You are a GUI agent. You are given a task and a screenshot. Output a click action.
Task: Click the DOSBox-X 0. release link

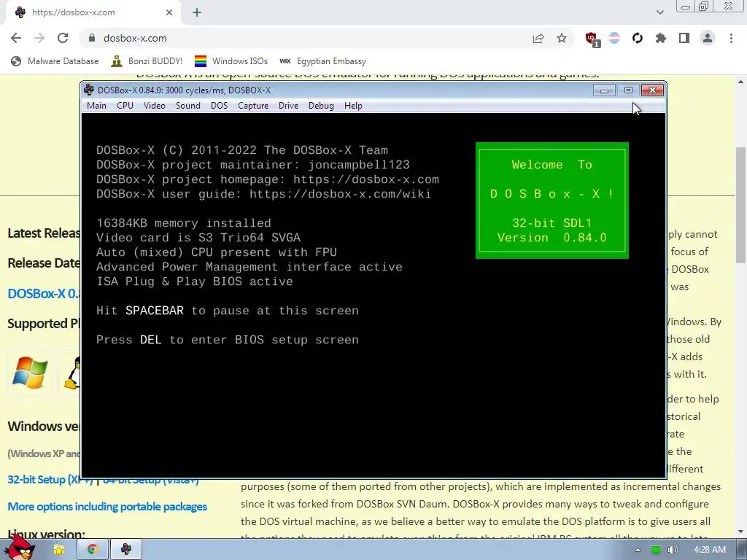[43, 293]
